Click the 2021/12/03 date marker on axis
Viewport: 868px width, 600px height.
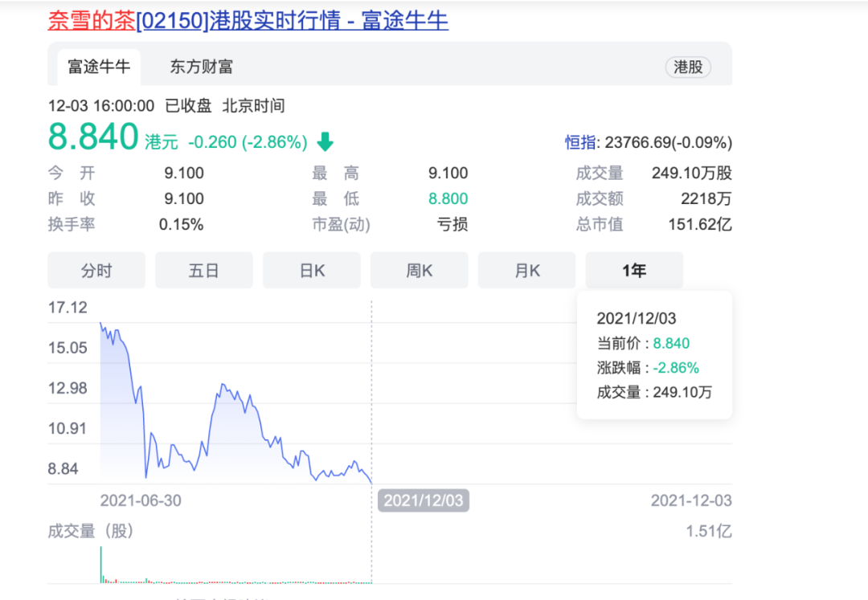coord(424,500)
